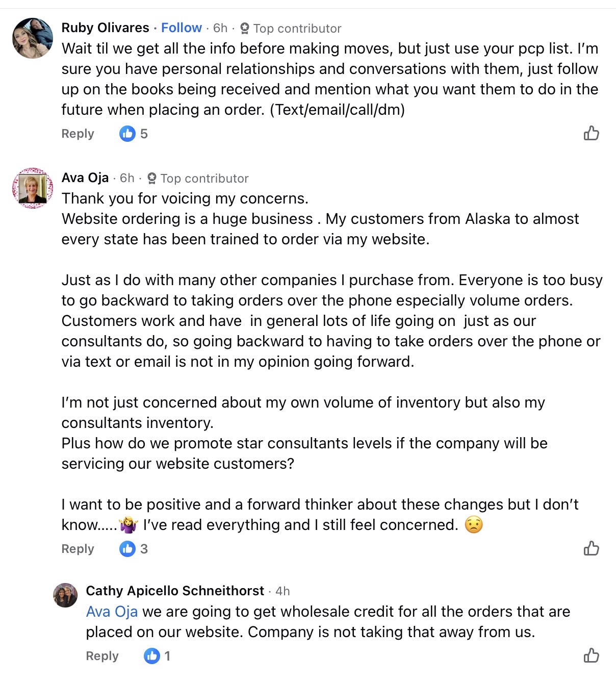Screen dimensions: 616x683
Task: Open Cathy Apicello Schneithorst's name link
Action: 175,591
